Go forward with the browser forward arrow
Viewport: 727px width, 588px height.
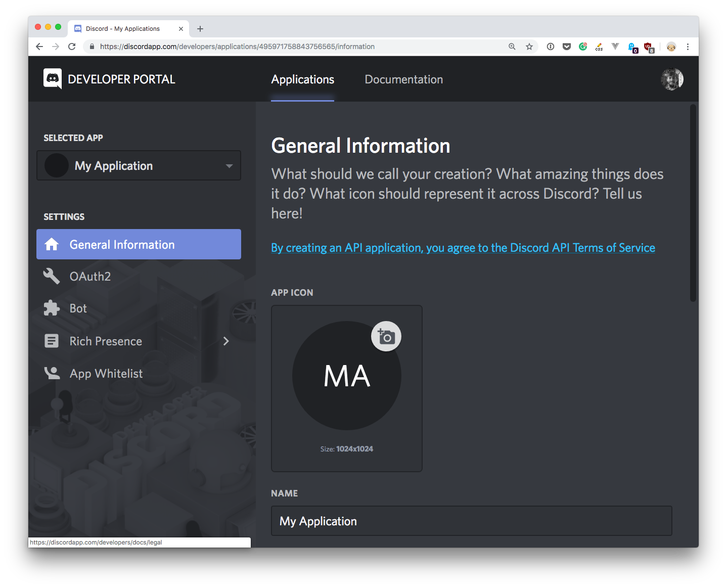click(56, 47)
